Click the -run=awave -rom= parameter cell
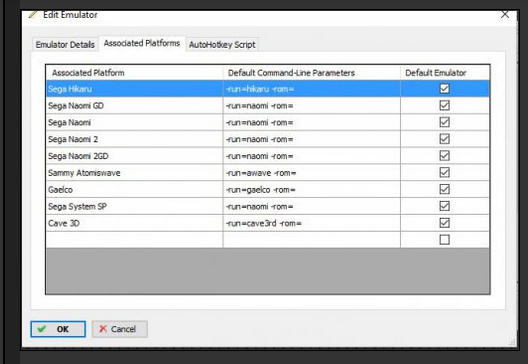 311,173
